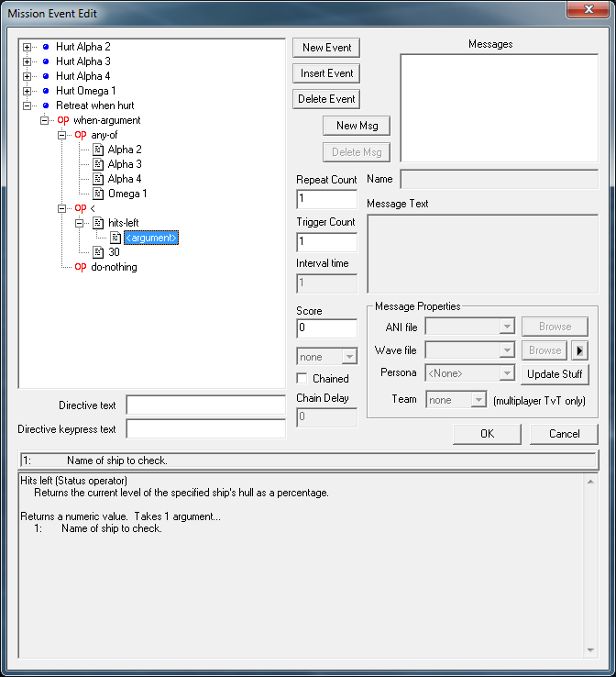Click the red OP icon of when-argument
The width and height of the screenshot is (616, 677).
(63, 120)
